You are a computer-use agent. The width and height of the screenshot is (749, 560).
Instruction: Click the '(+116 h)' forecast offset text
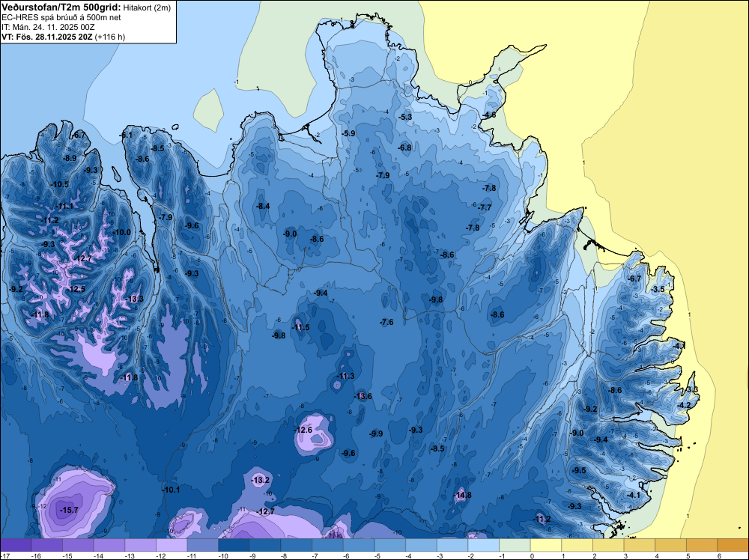(110, 37)
